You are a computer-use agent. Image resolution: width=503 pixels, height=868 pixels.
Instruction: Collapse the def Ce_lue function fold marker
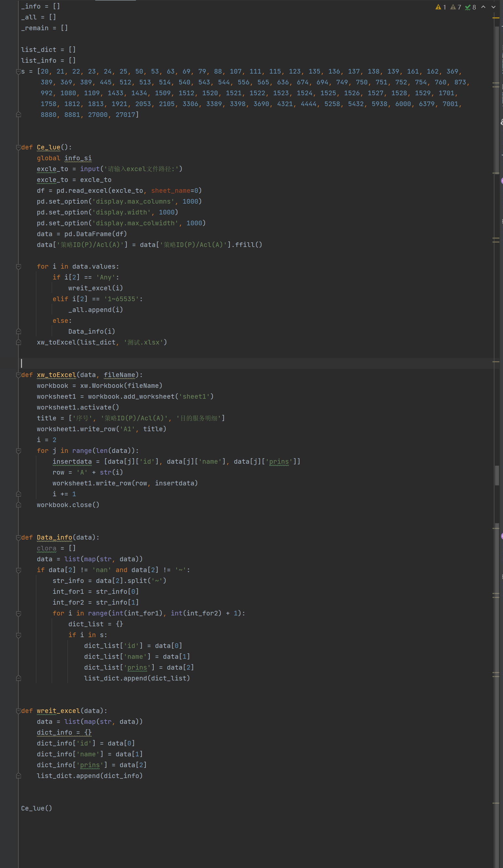pos(19,147)
